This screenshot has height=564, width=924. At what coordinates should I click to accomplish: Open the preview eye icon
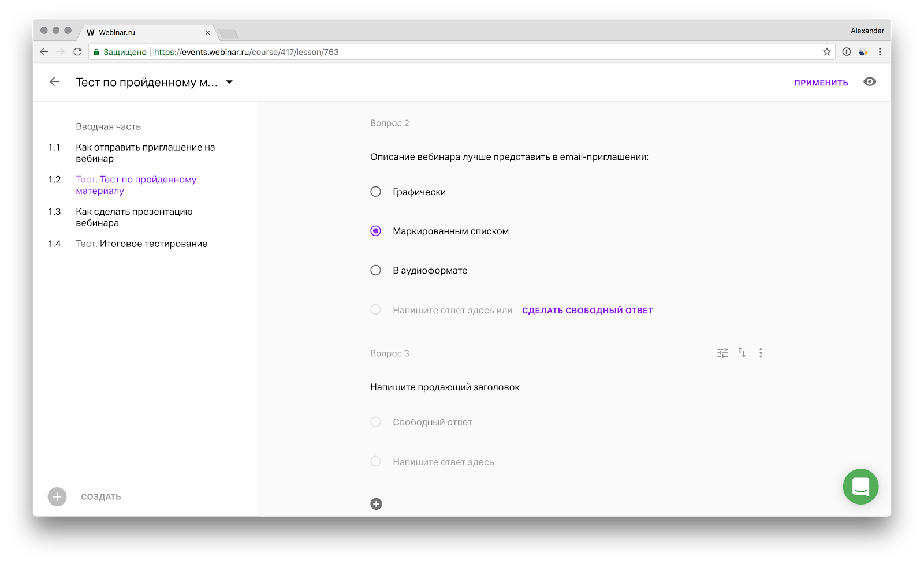(869, 82)
